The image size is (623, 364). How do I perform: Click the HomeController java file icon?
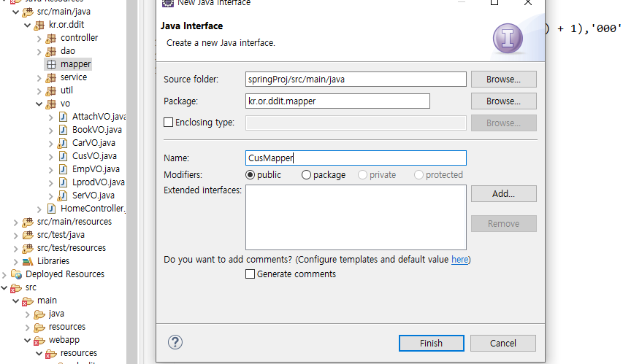pyautogui.click(x=51, y=209)
